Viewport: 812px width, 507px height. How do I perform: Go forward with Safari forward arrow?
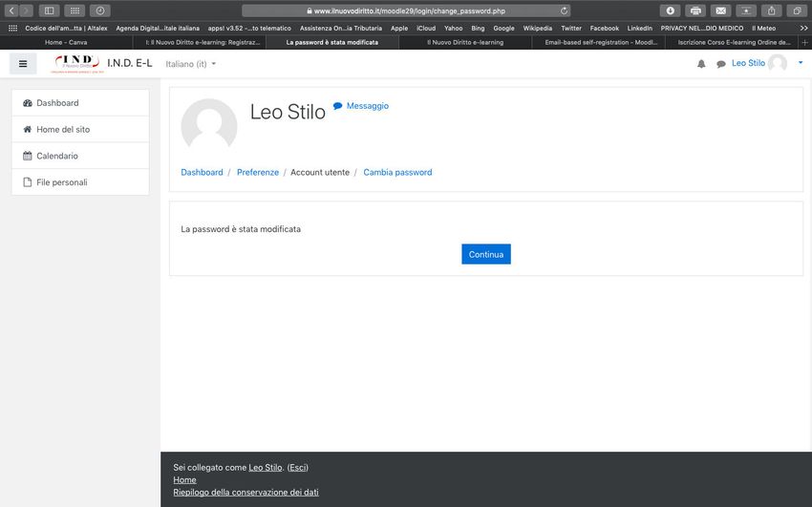pyautogui.click(x=27, y=11)
